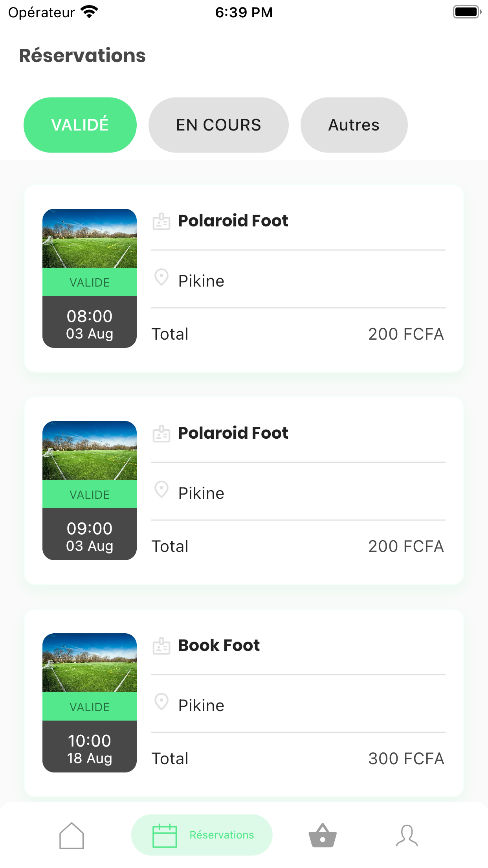This screenshot has width=488, height=868.
Task: Open the user profile icon
Action: (x=407, y=835)
